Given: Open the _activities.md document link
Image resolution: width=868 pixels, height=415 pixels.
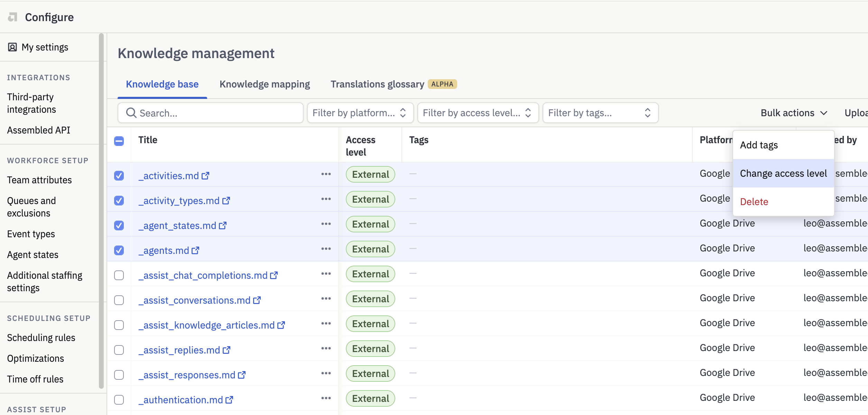Looking at the screenshot, I should [x=169, y=176].
